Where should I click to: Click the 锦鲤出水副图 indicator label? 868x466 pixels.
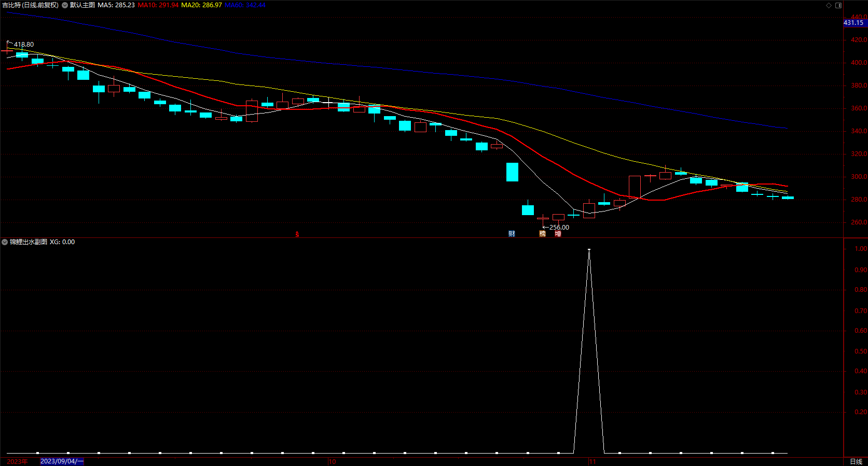(x=29, y=242)
